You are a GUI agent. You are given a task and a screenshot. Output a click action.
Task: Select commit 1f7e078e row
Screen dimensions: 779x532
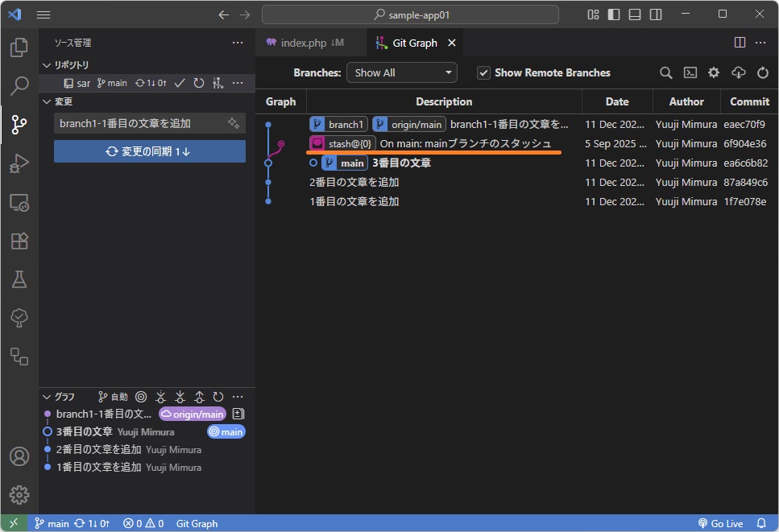(516, 201)
